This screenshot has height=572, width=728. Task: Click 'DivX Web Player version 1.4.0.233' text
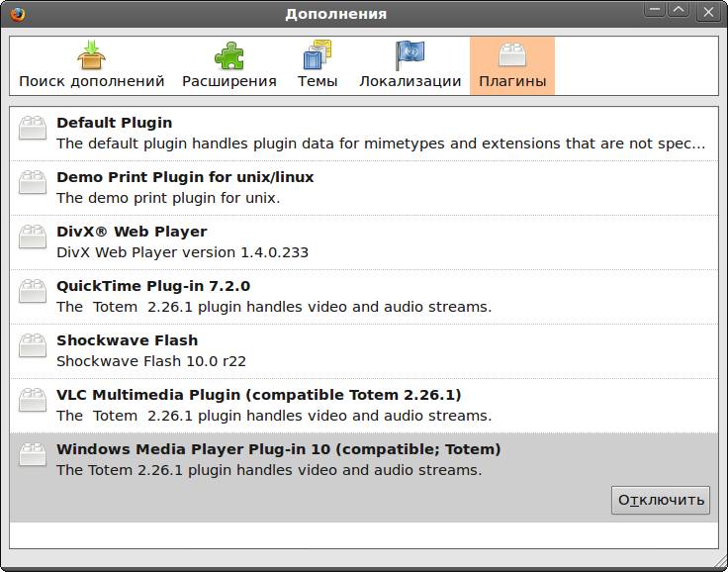[x=182, y=252]
